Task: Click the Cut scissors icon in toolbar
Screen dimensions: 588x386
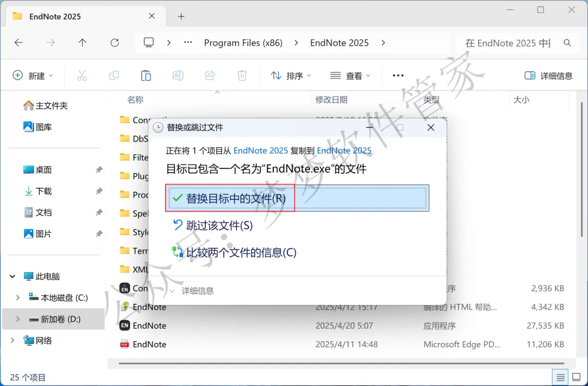Action: point(82,76)
